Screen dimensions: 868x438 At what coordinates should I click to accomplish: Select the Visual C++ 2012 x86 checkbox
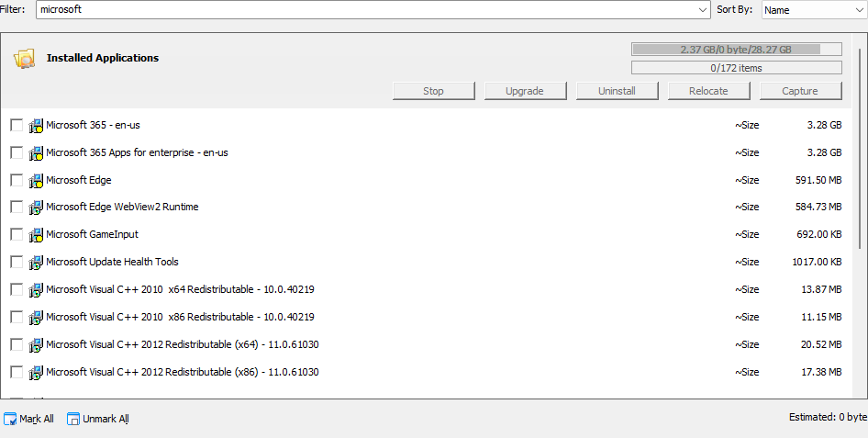(x=17, y=372)
